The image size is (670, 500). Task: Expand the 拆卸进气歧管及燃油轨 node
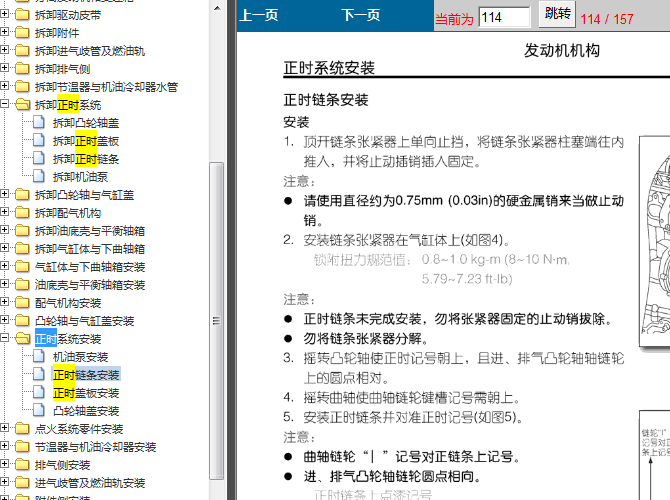(4, 50)
